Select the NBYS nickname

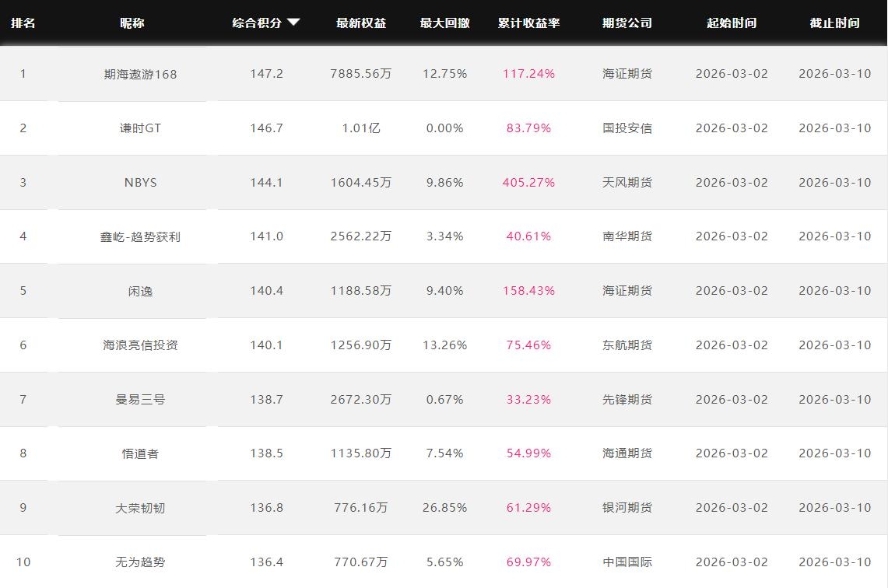[140, 183]
